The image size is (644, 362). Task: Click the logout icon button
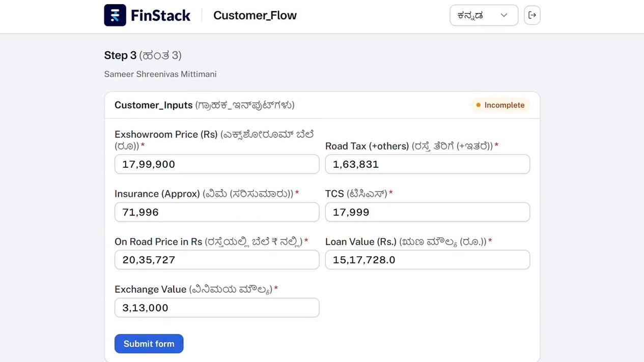[x=532, y=15]
